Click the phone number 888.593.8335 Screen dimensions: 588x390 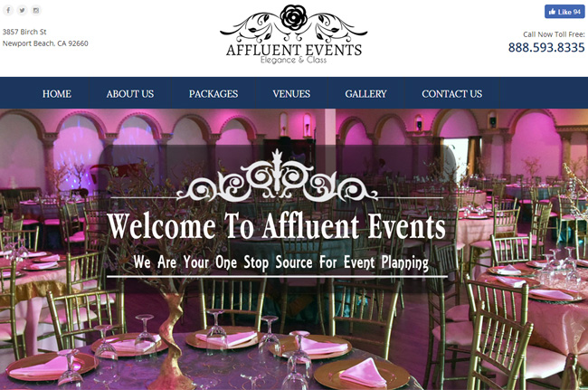pos(546,47)
